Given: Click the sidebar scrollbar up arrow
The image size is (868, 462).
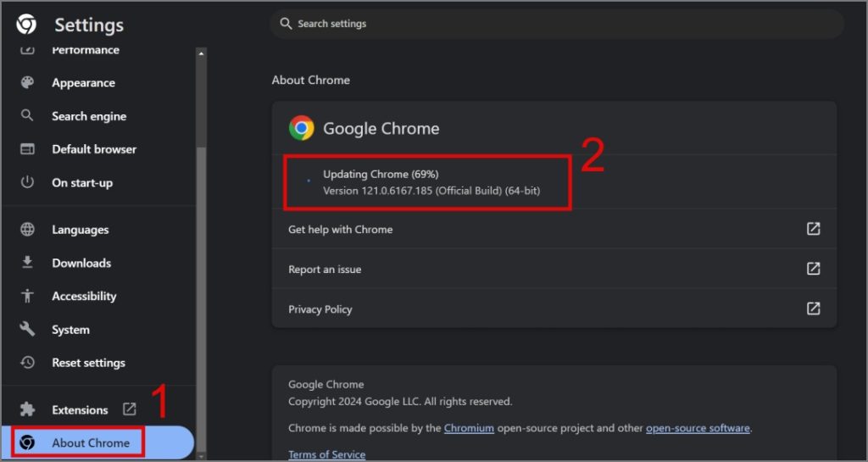Looking at the screenshot, I should [201, 53].
